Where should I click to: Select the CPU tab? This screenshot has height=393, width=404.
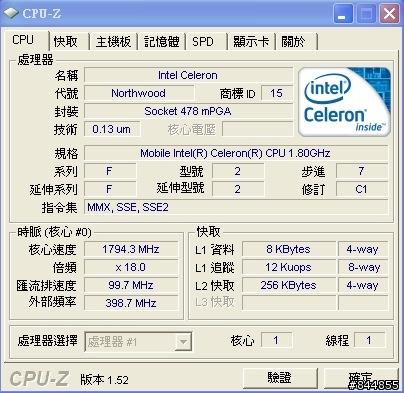point(26,40)
